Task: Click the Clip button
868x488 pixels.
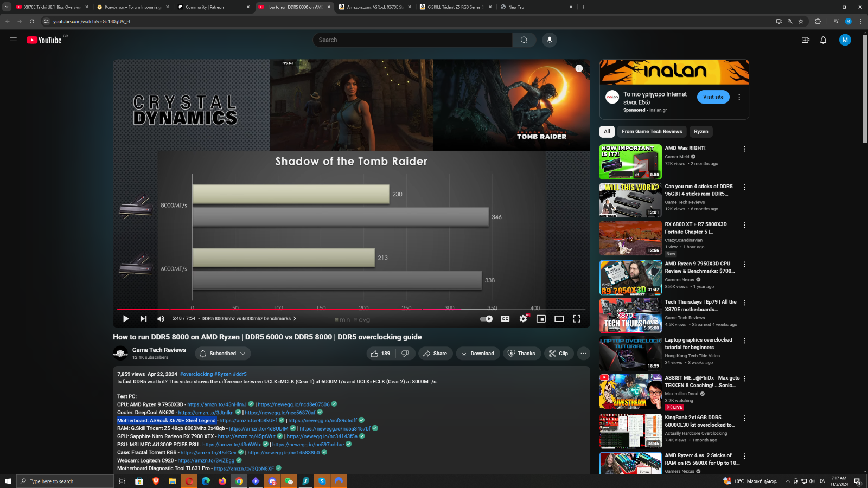Action: click(x=559, y=354)
